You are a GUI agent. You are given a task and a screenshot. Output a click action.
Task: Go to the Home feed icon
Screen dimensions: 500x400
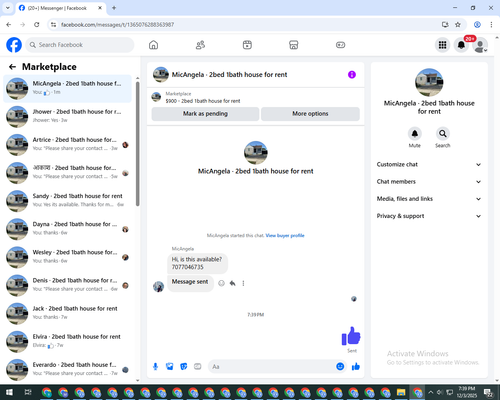[153, 45]
